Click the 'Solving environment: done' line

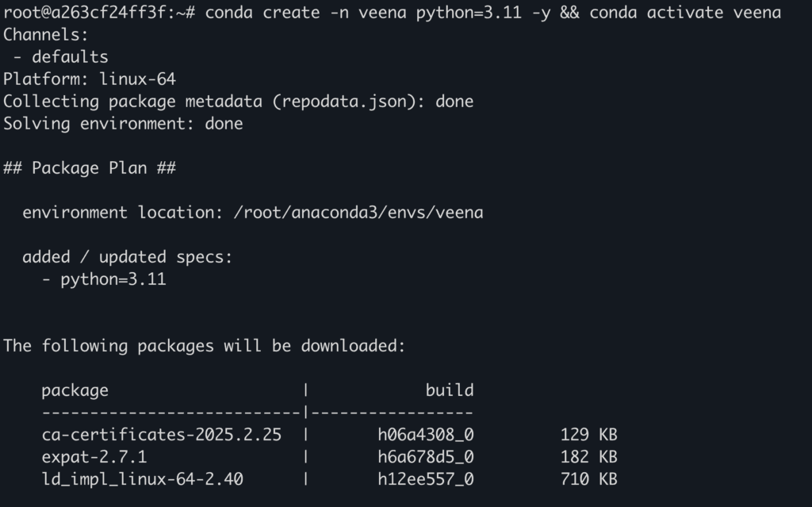coord(123,124)
